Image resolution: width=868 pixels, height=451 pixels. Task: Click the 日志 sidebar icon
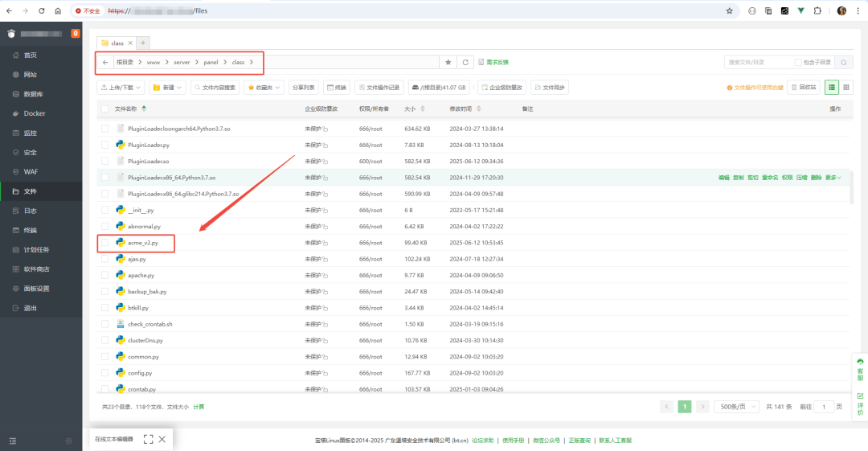point(15,211)
